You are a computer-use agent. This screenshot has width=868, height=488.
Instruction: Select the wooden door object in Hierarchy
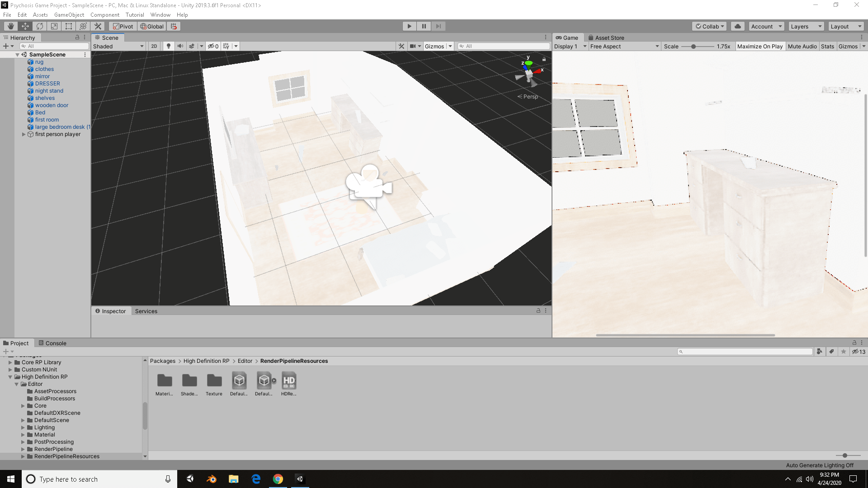[52, 105]
